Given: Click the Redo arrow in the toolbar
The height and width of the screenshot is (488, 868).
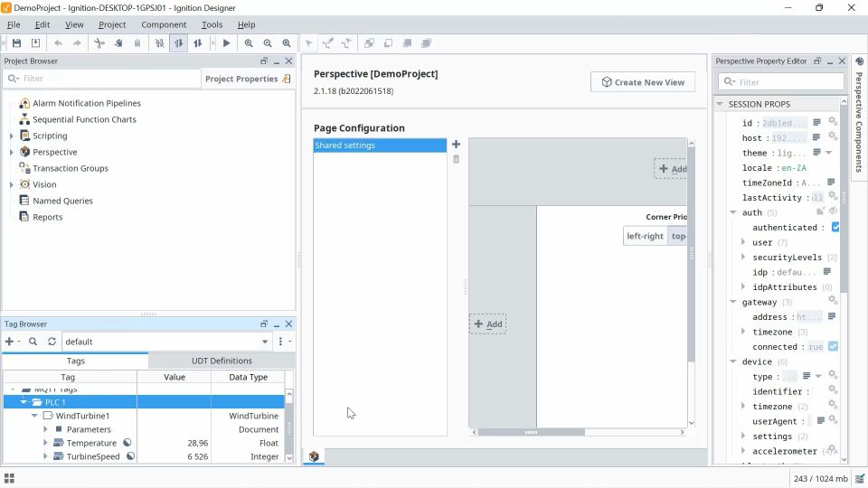Looking at the screenshot, I should (77, 43).
